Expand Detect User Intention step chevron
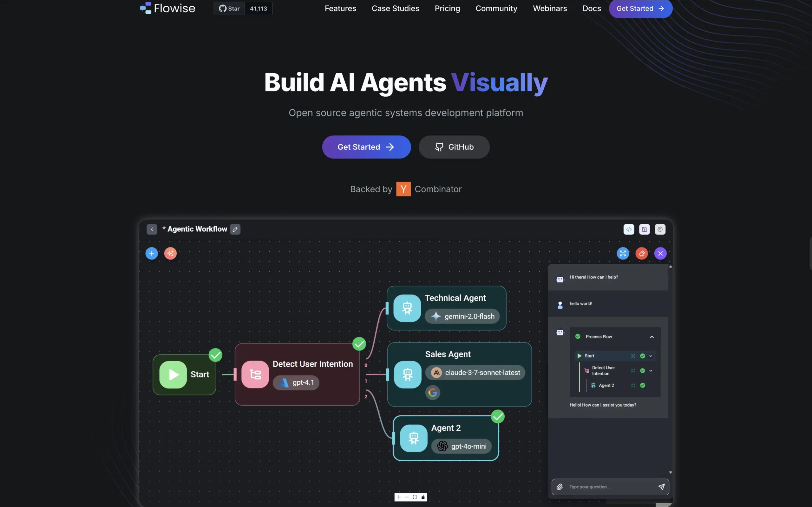Image resolution: width=812 pixels, height=507 pixels. (x=651, y=371)
